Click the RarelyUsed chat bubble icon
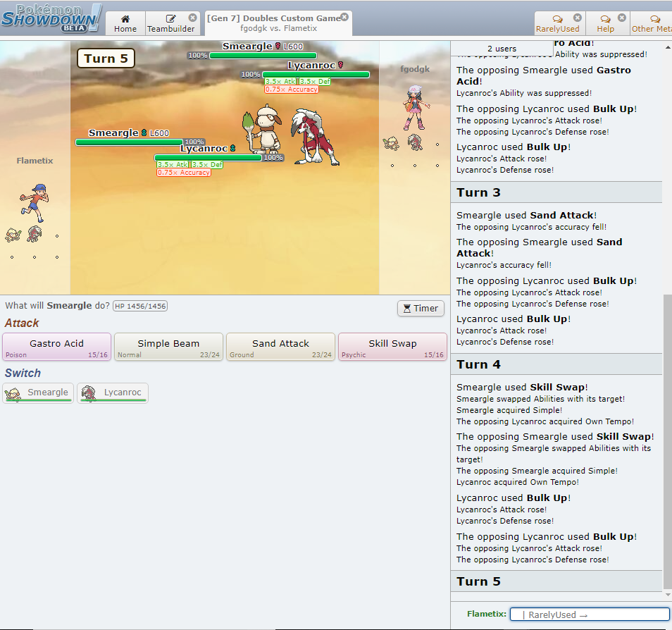The image size is (672, 630). tap(557, 19)
